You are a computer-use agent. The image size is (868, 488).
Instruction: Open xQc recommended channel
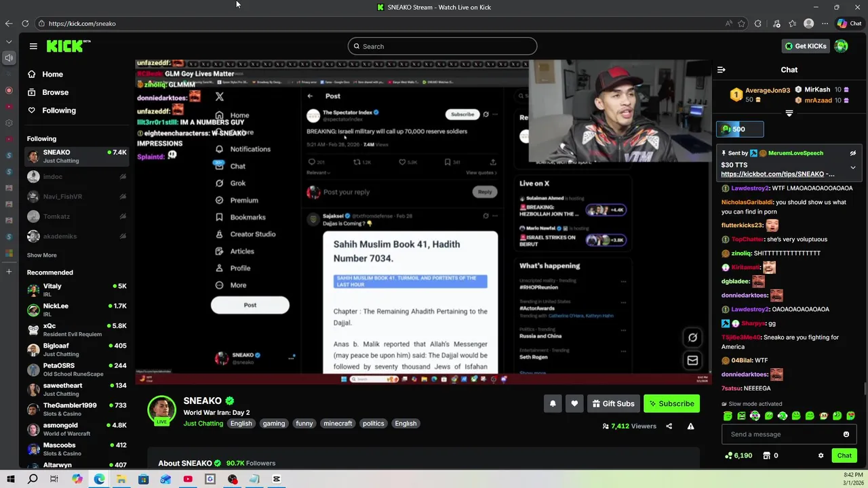(x=77, y=330)
